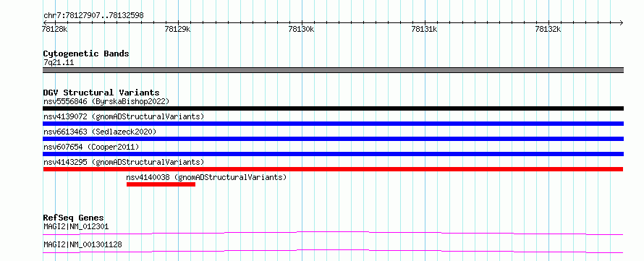Image resolution: width=644 pixels, height=261 pixels.
Task: Select the magenta MAGI2|NM_001301128 gene line
Action: point(333,251)
